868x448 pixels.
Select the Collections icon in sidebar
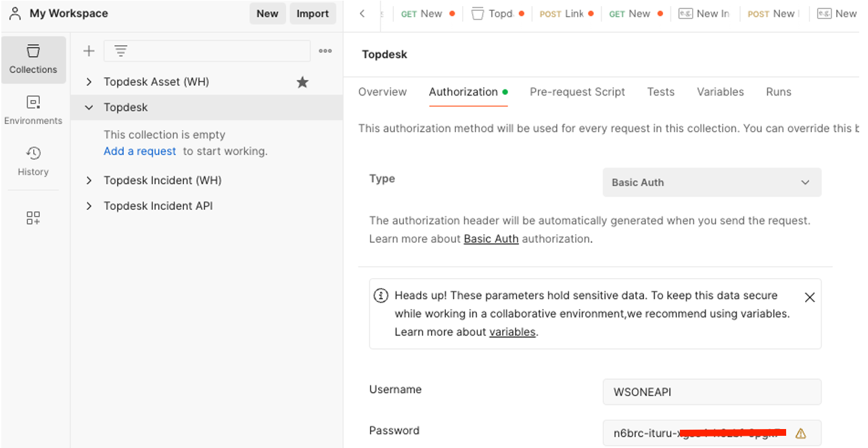click(x=33, y=60)
